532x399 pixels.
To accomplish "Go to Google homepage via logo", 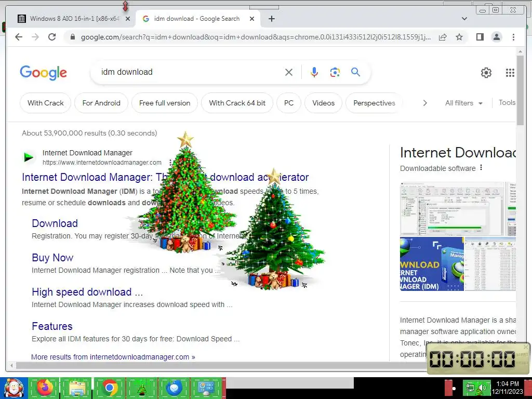I will pyautogui.click(x=44, y=73).
